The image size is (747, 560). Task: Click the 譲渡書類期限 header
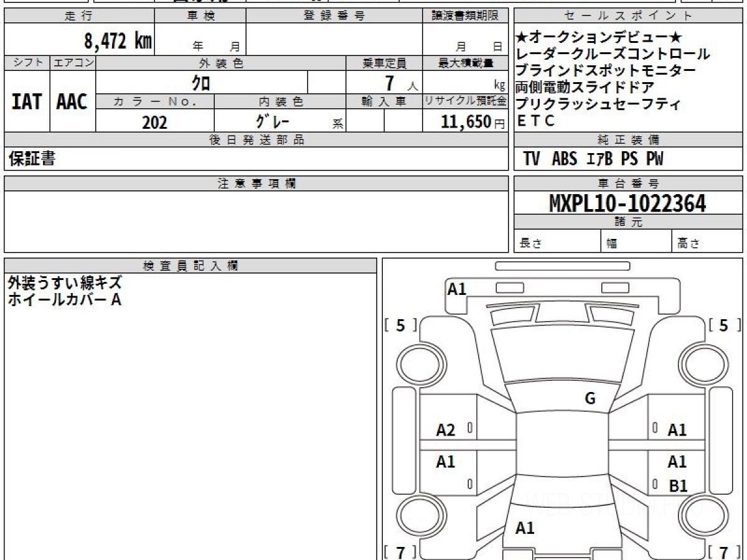[466, 16]
